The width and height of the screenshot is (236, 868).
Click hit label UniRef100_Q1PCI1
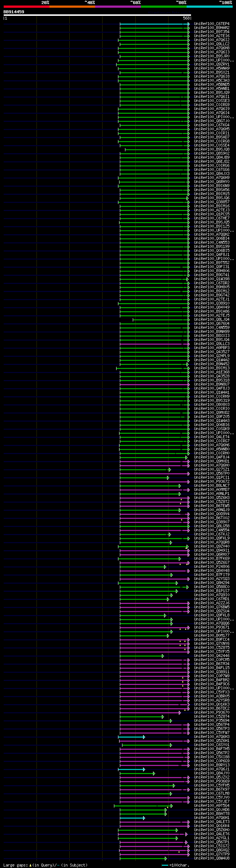(212, 478)
